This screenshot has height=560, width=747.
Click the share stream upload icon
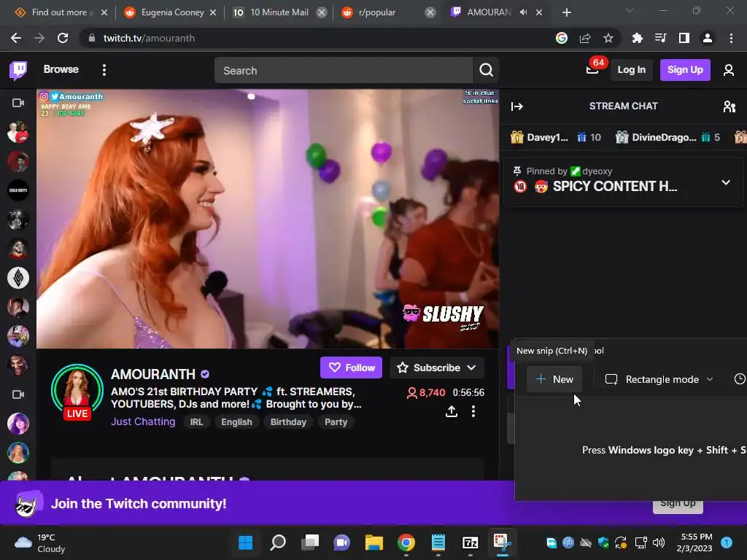[451, 411]
